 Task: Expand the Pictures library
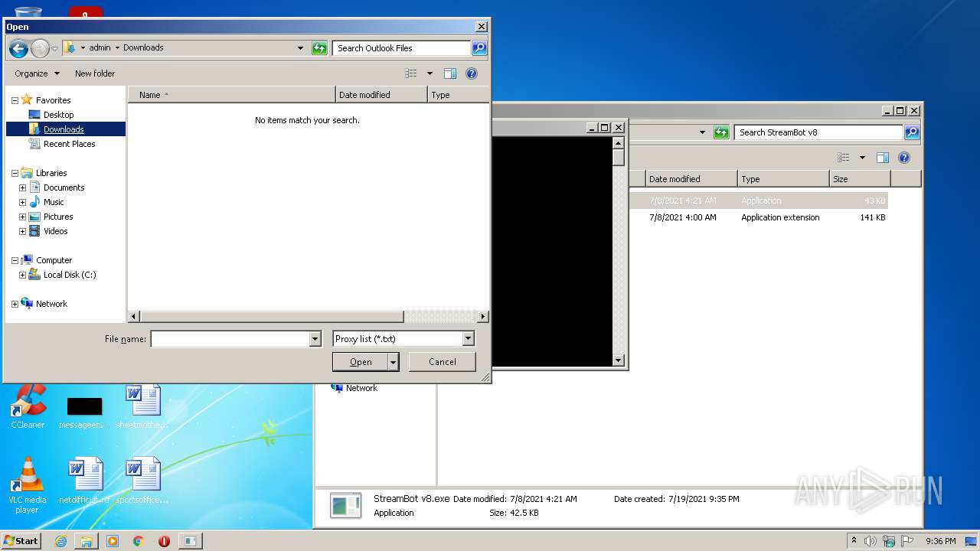click(22, 217)
